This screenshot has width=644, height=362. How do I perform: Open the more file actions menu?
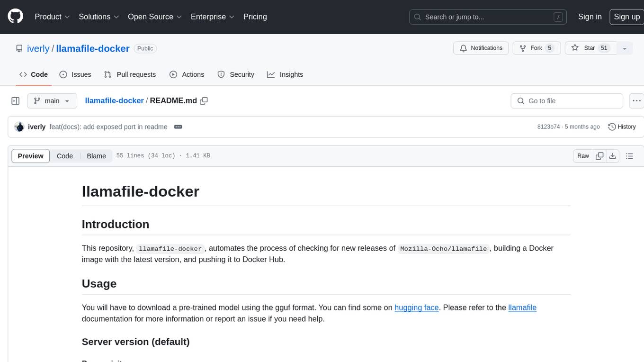pos(636,101)
